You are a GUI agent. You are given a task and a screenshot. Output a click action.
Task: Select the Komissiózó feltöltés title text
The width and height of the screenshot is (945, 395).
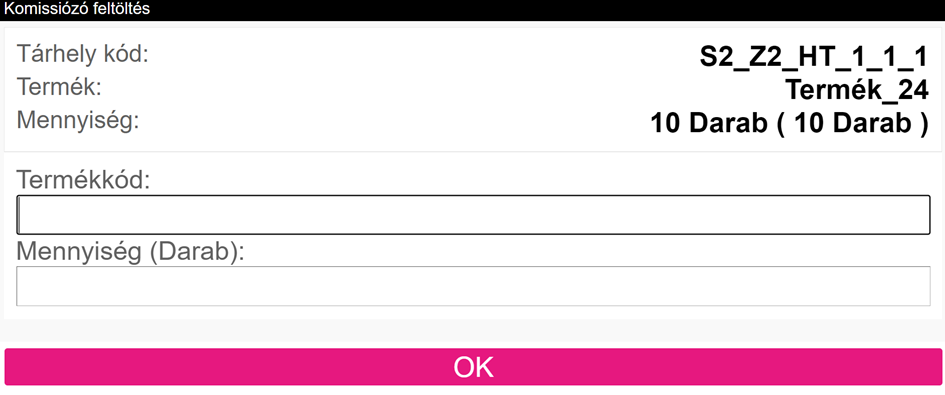coord(77,9)
